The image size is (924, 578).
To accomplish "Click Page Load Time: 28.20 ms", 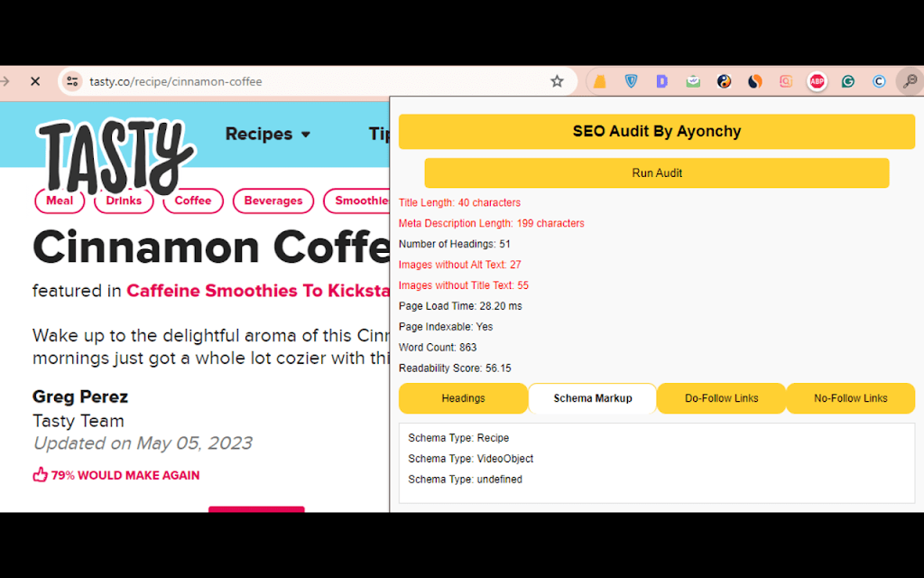I will [x=460, y=305].
